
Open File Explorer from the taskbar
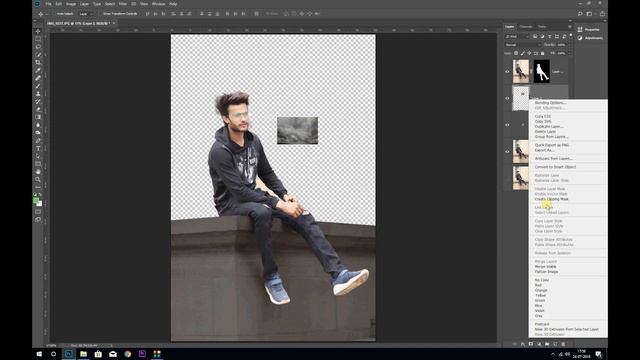[x=83, y=354]
